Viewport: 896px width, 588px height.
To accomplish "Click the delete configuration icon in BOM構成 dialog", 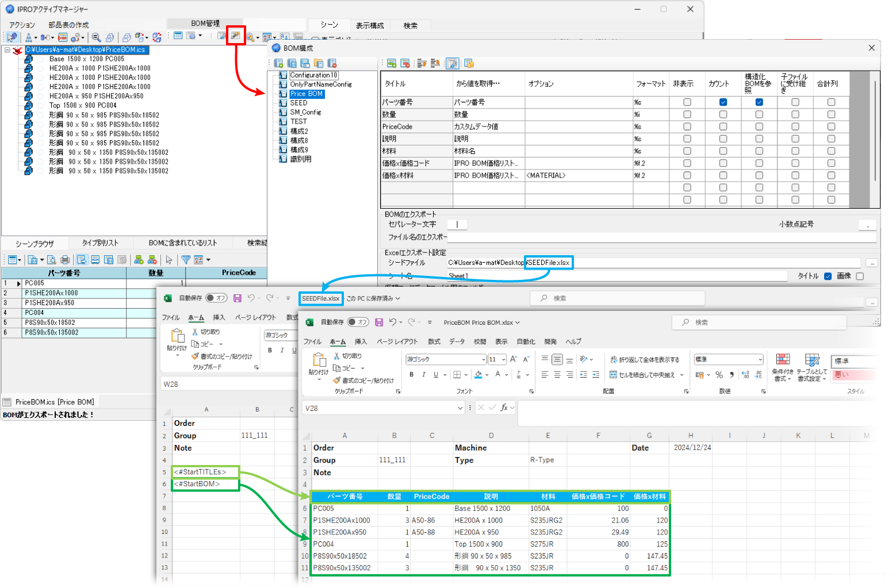I will [x=332, y=63].
